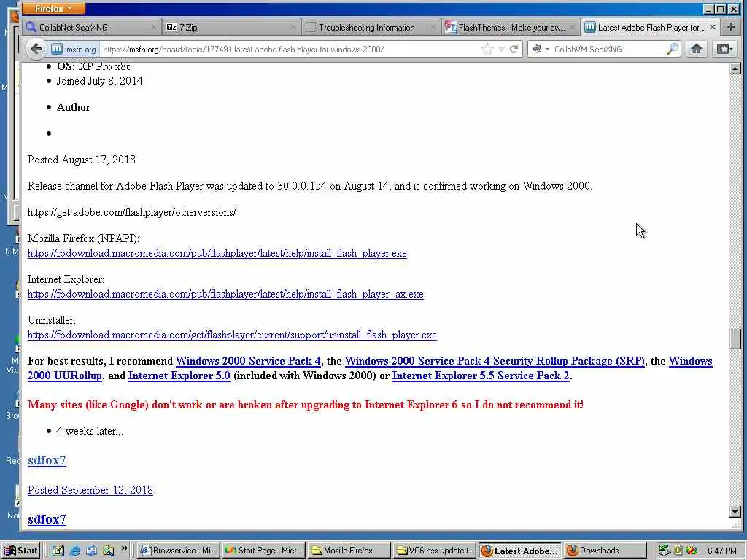This screenshot has height=560, width=747.
Task: Close the CollabNet SearXNG tab
Action: pyautogui.click(x=153, y=28)
